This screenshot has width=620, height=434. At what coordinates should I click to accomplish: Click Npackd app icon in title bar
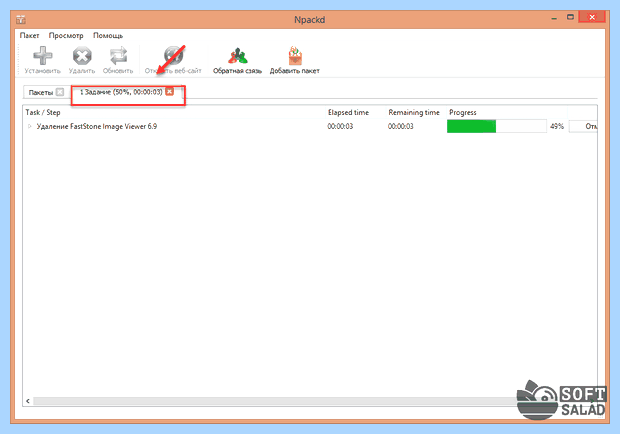(x=21, y=19)
